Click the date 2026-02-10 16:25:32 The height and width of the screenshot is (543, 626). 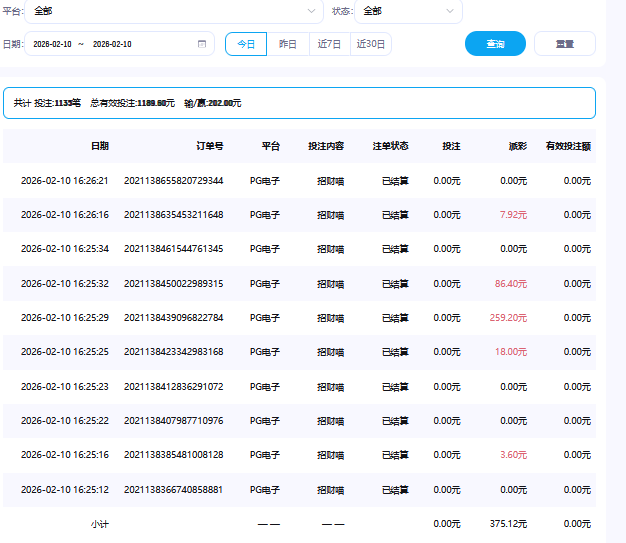[x=65, y=284]
